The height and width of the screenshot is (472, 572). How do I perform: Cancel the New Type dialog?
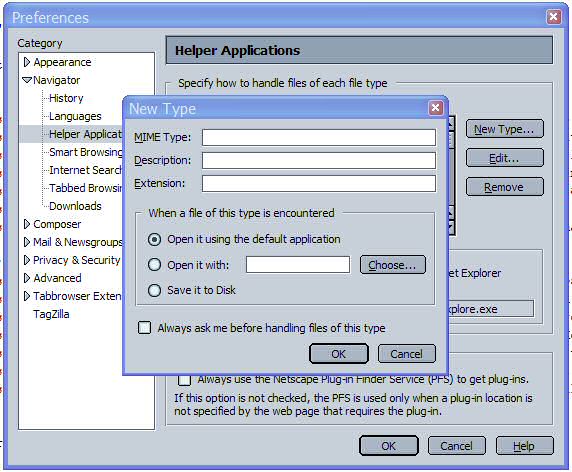(406, 354)
